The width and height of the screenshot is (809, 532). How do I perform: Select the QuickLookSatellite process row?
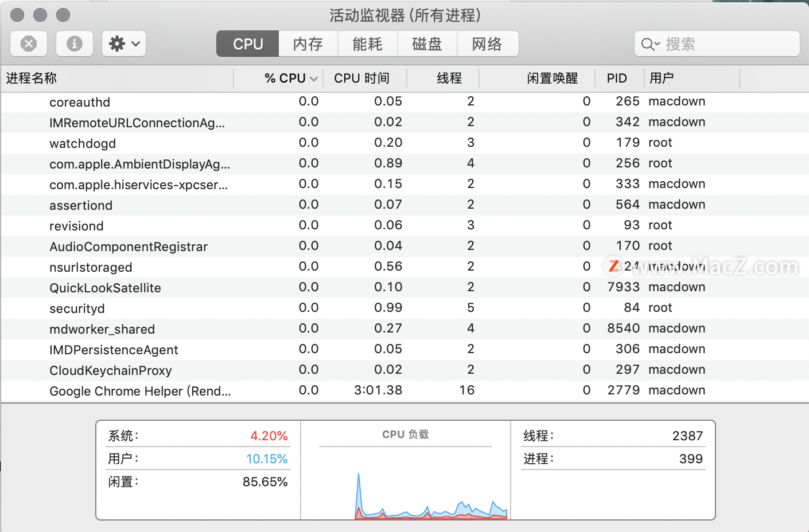tap(404, 287)
